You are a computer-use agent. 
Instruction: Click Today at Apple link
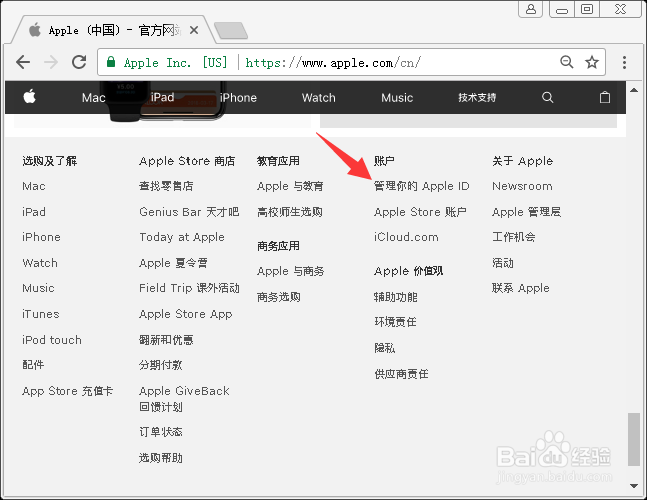[182, 237]
